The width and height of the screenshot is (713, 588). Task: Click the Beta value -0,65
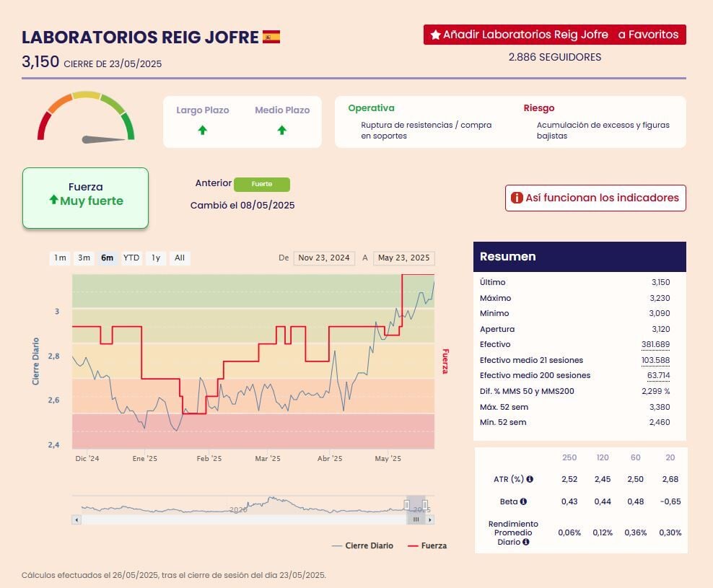(x=670, y=501)
